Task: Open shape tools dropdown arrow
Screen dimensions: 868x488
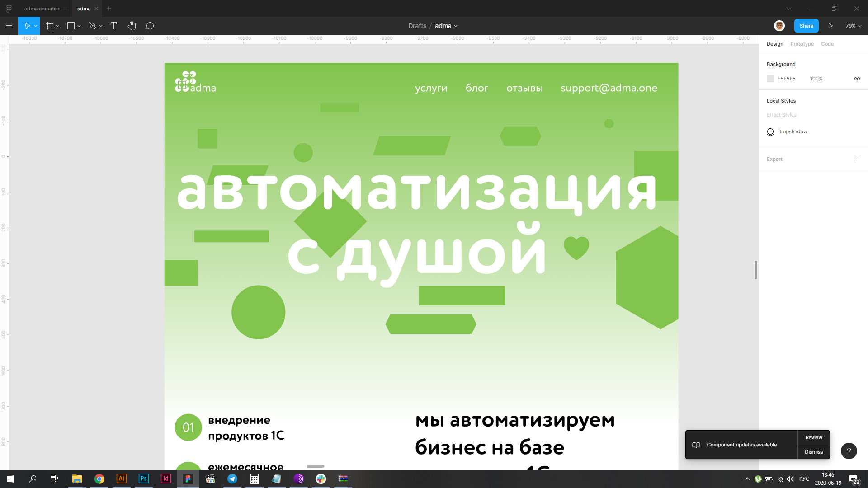Action: tap(79, 26)
